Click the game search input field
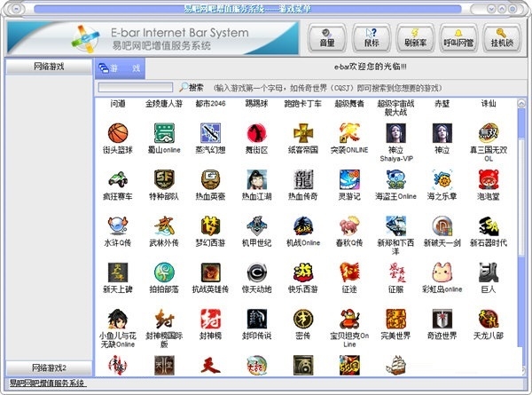 136,88
